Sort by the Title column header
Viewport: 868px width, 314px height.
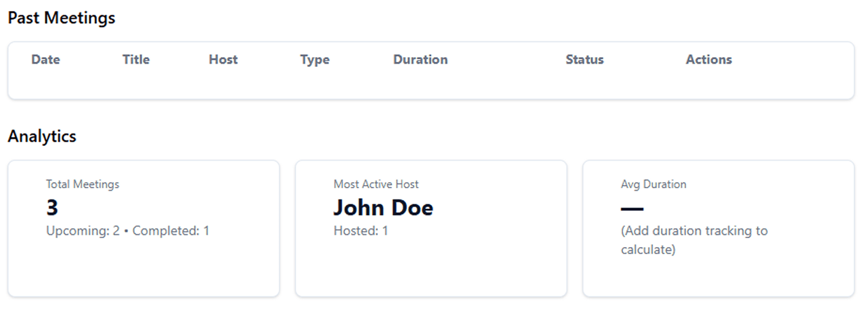coord(136,59)
